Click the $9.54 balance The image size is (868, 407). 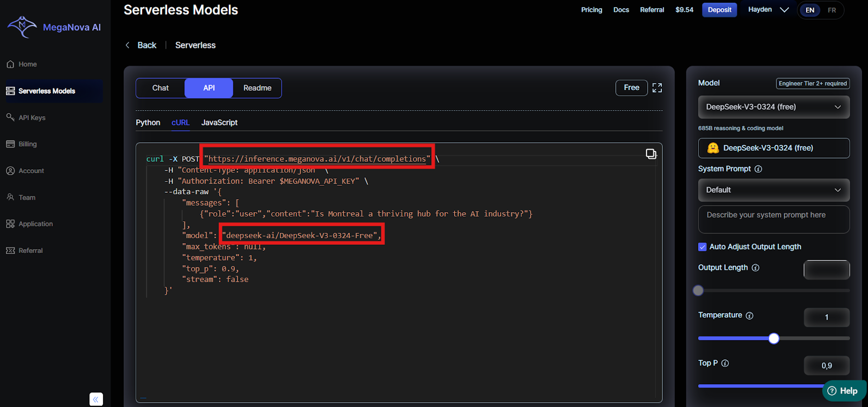pyautogui.click(x=684, y=10)
